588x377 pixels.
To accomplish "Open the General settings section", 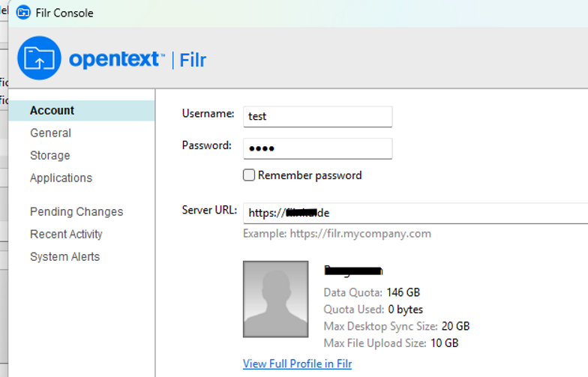I will 51,133.
